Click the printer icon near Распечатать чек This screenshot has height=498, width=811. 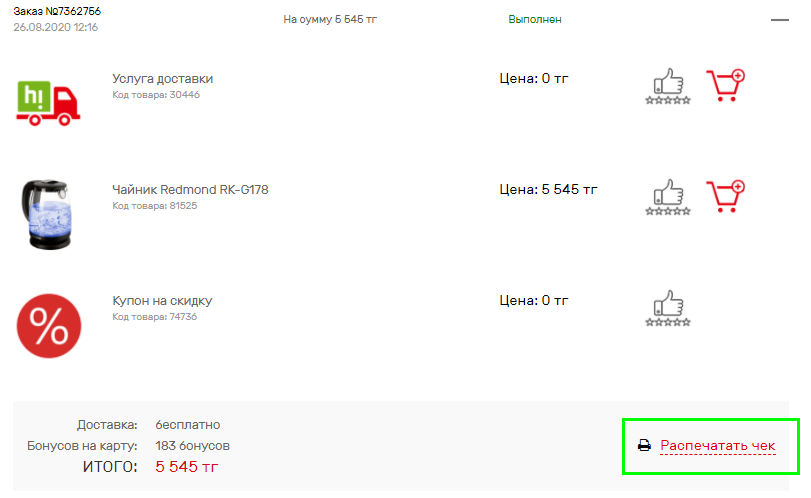(x=644, y=445)
